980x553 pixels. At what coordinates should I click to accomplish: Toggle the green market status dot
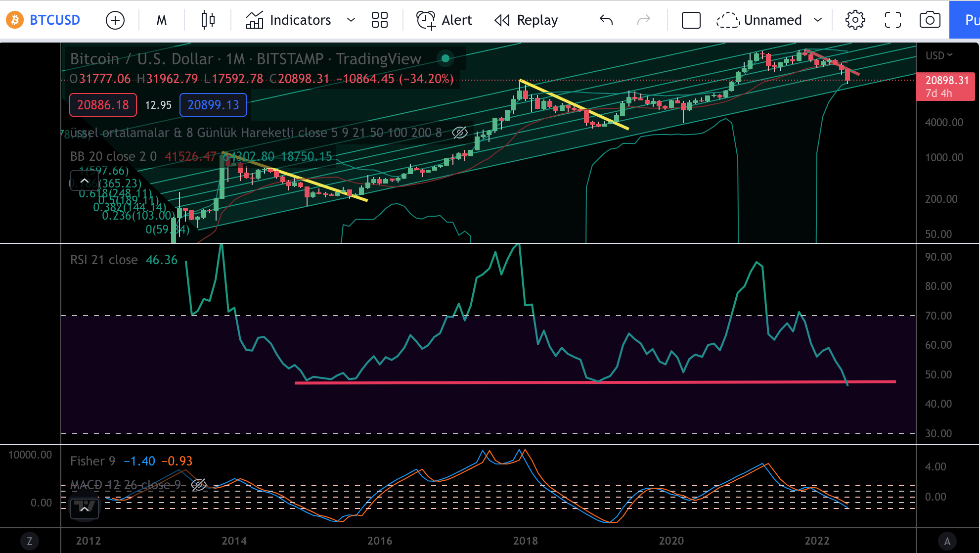[445, 58]
